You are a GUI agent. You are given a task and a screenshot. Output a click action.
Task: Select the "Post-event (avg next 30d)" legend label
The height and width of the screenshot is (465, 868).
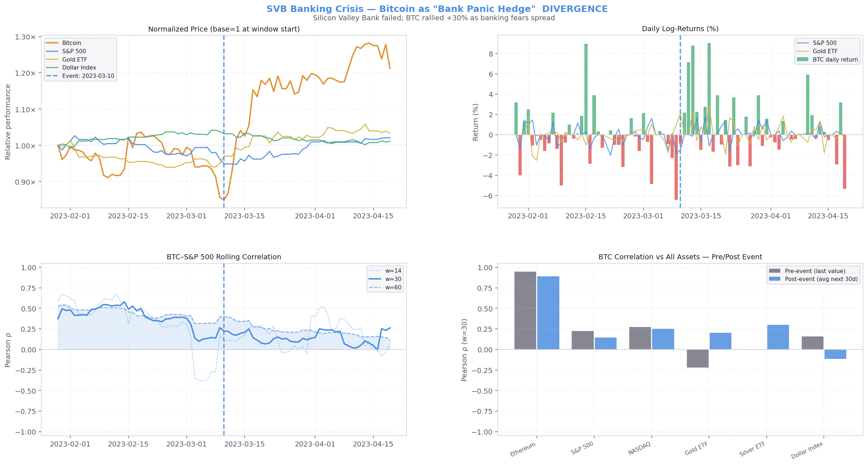821,279
